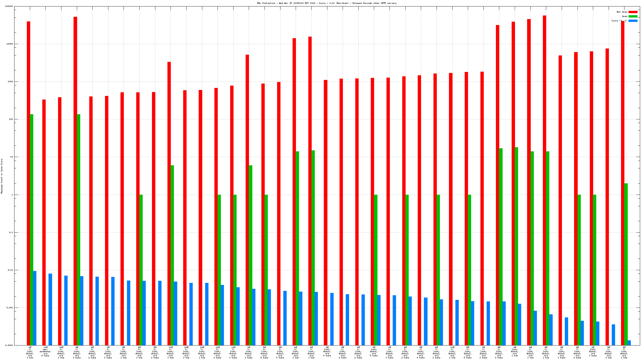Click the green Spam legend swatch

(x=633, y=16)
